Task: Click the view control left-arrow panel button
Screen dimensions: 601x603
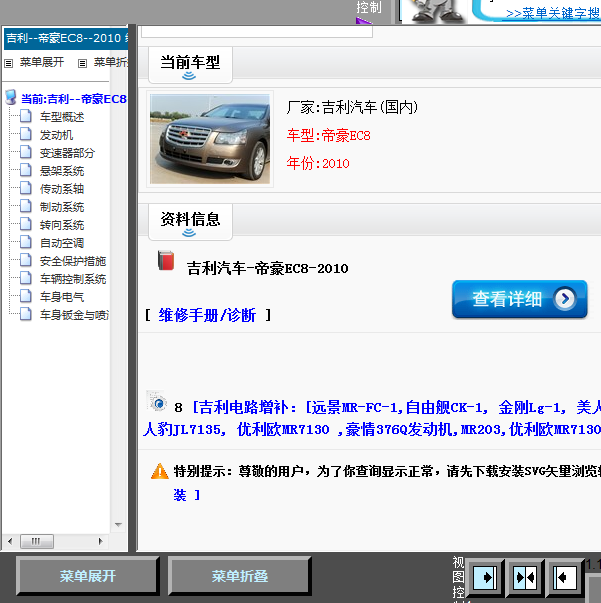Action: pyautogui.click(x=564, y=577)
